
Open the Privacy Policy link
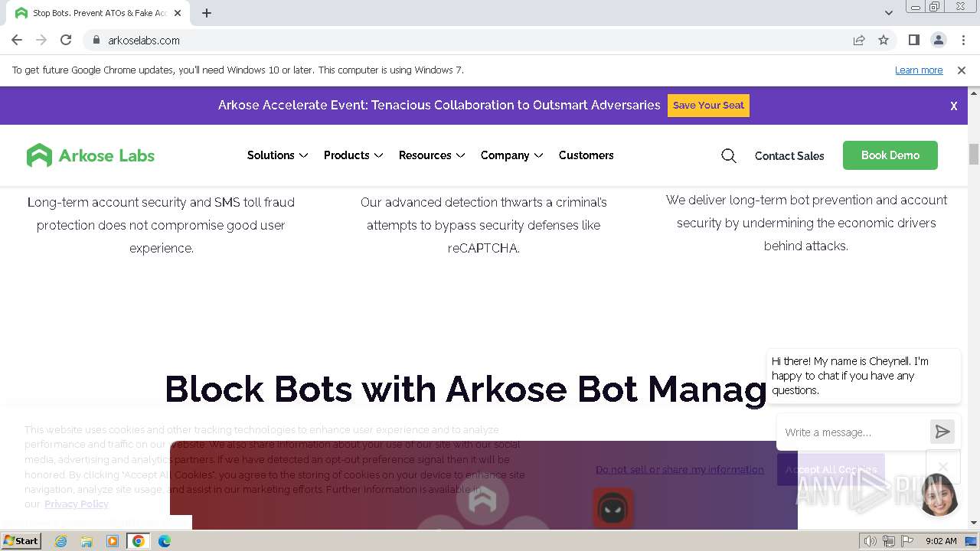click(x=77, y=504)
